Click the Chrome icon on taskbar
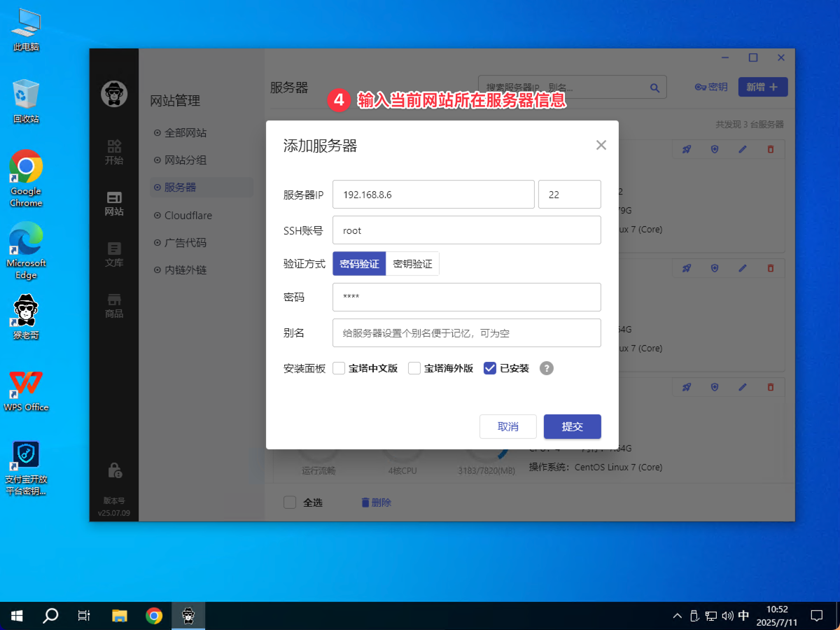 (x=154, y=616)
